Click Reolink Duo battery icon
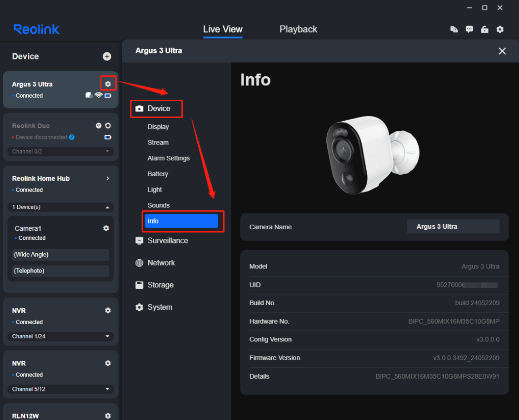Screen dimensions: 519x420 pos(108,137)
